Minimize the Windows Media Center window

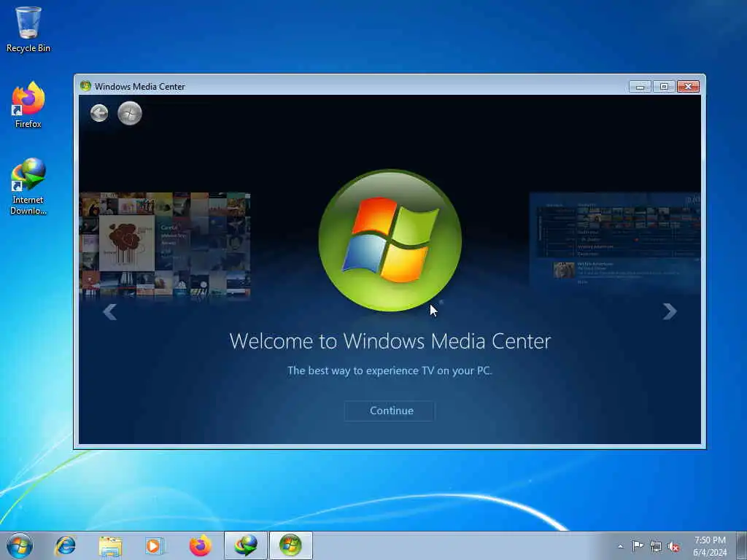click(x=640, y=87)
